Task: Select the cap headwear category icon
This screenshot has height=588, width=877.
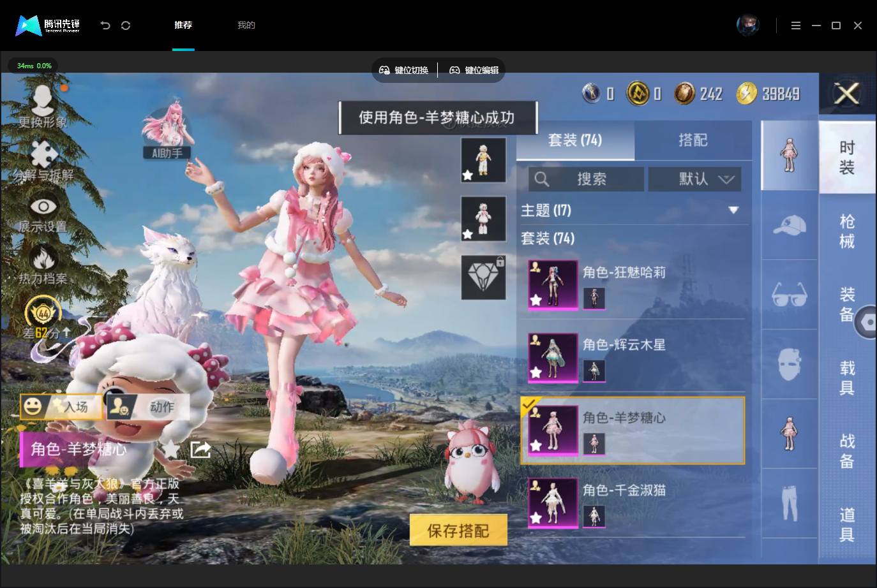Action: coord(790,225)
